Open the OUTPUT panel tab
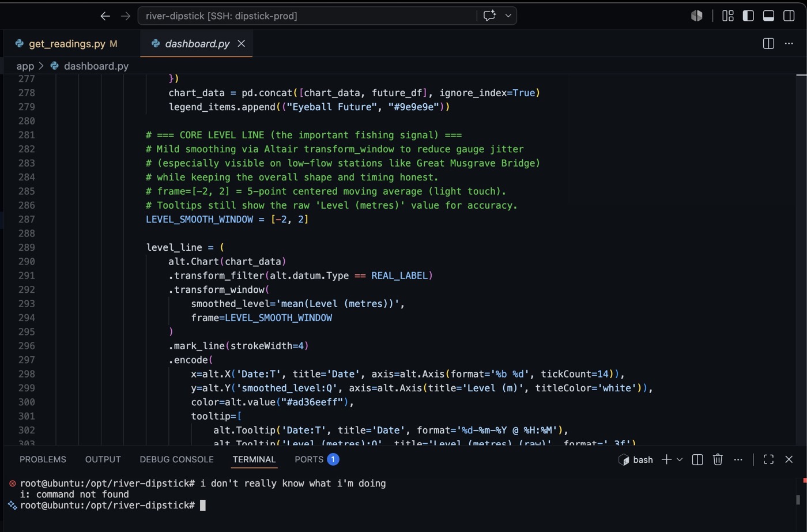 click(x=103, y=459)
